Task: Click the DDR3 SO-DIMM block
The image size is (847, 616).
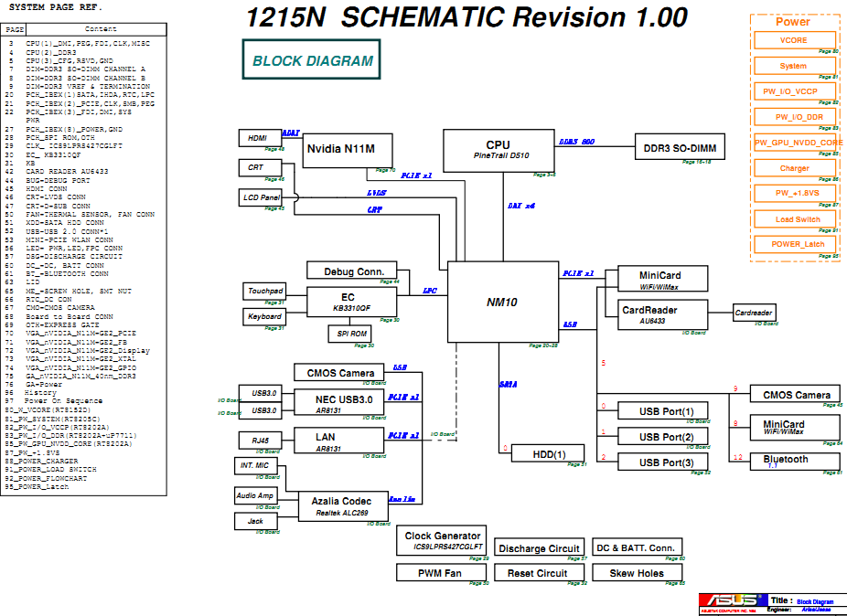Action: coord(680,147)
